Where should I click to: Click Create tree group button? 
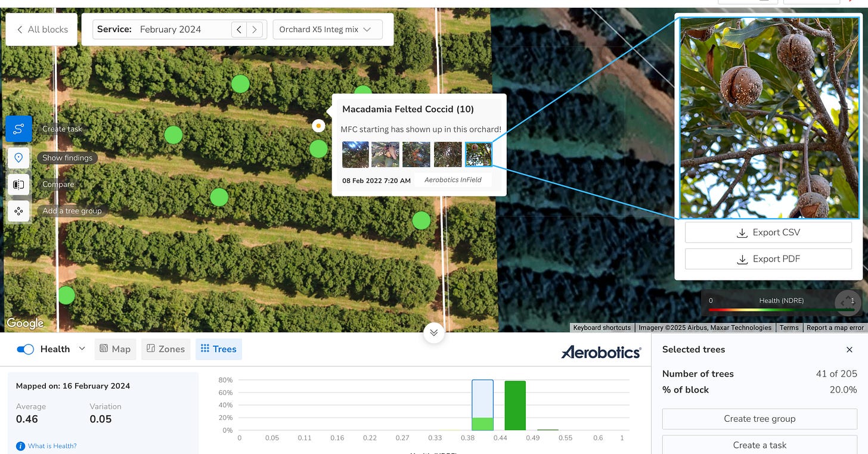point(759,419)
